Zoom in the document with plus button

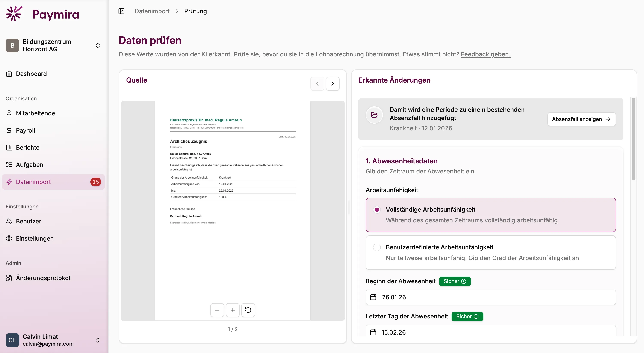233,310
